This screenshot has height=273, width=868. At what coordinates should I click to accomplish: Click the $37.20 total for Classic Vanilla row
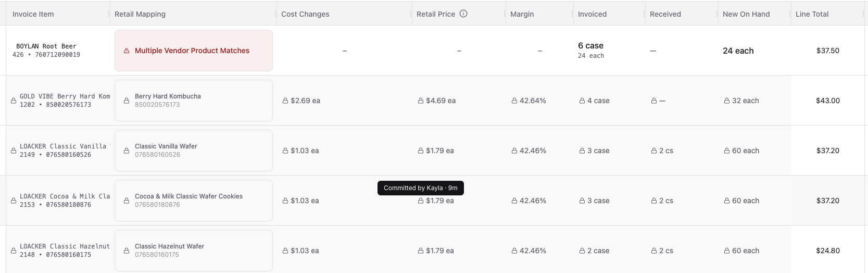tap(828, 151)
